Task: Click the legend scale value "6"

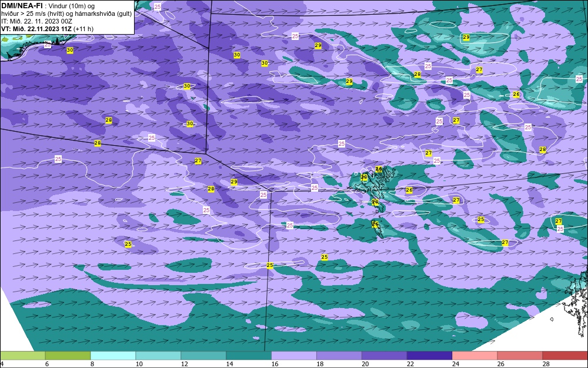Action: coord(47,364)
